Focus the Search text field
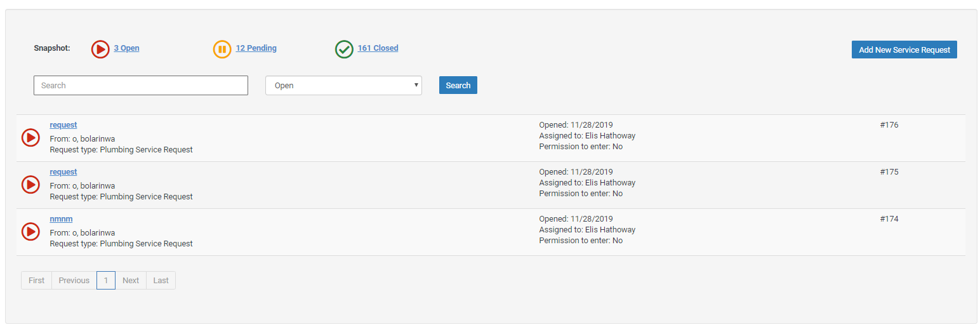 pyautogui.click(x=141, y=85)
